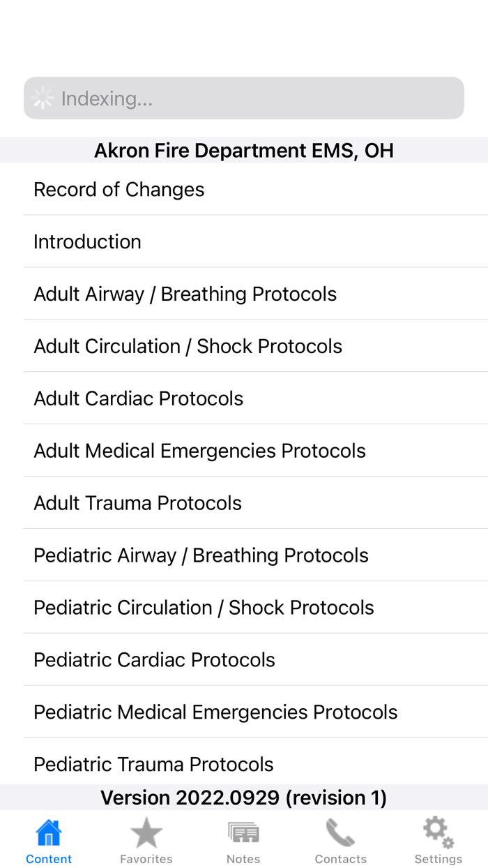Tap the Notes notepad icon

[x=243, y=831]
